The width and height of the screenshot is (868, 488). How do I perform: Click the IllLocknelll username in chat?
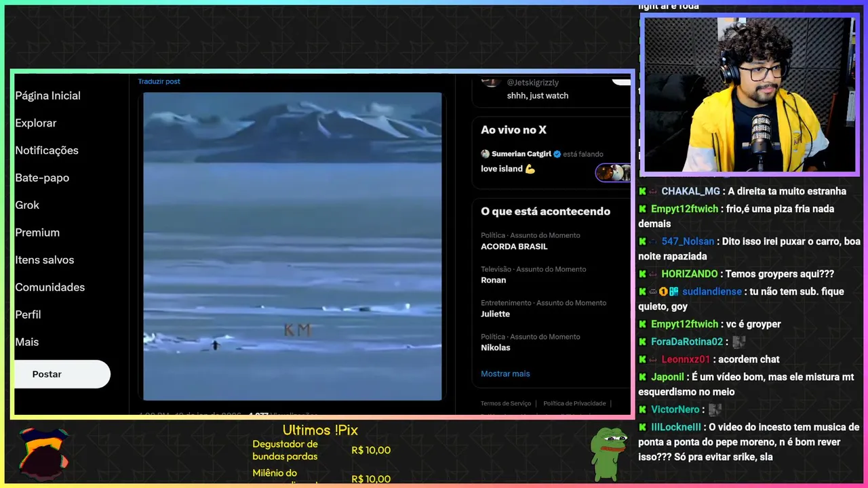676,427
